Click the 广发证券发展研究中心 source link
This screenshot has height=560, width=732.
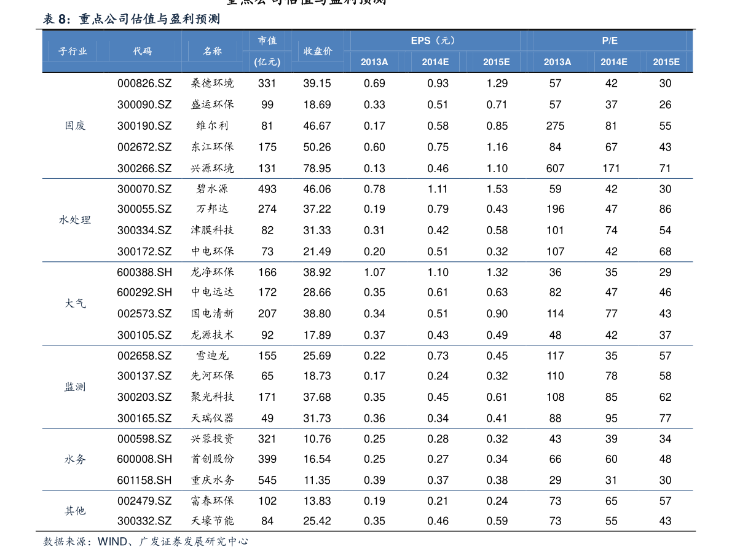pos(193,541)
